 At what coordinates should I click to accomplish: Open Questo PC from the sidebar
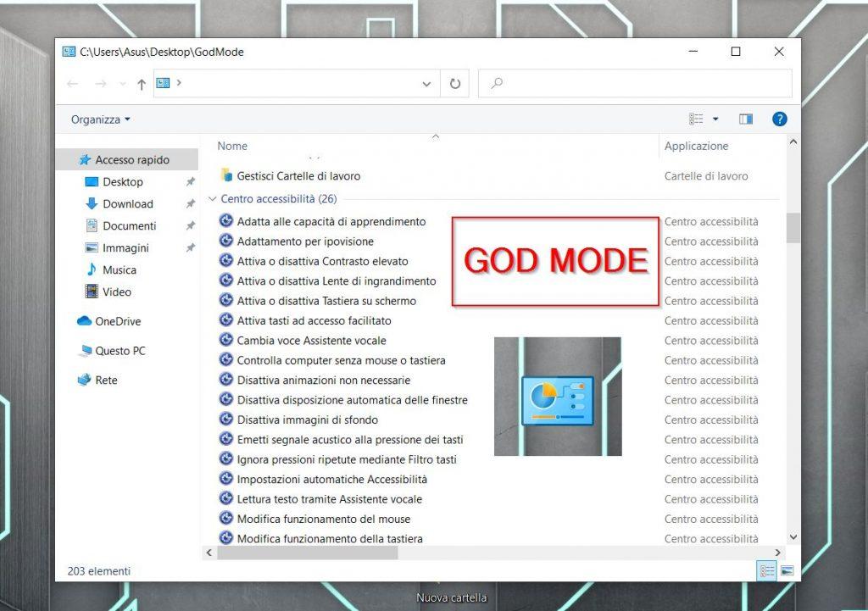pos(118,350)
